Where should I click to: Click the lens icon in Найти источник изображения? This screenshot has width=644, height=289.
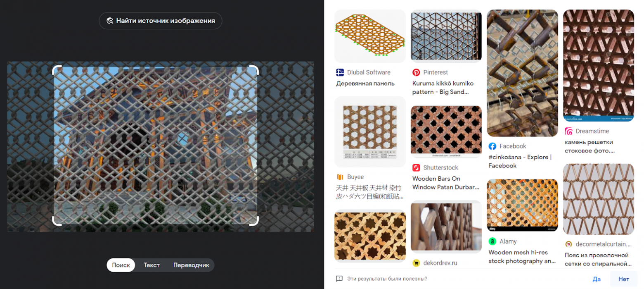point(110,21)
